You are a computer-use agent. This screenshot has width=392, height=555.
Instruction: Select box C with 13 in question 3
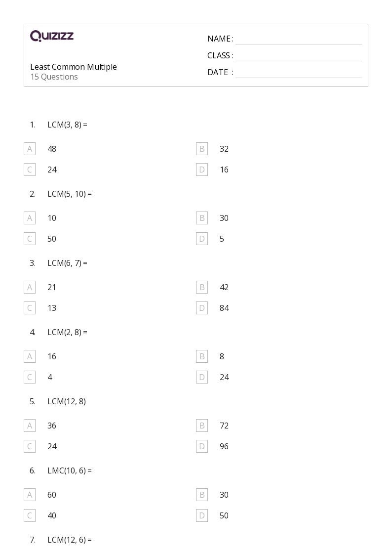tap(30, 308)
